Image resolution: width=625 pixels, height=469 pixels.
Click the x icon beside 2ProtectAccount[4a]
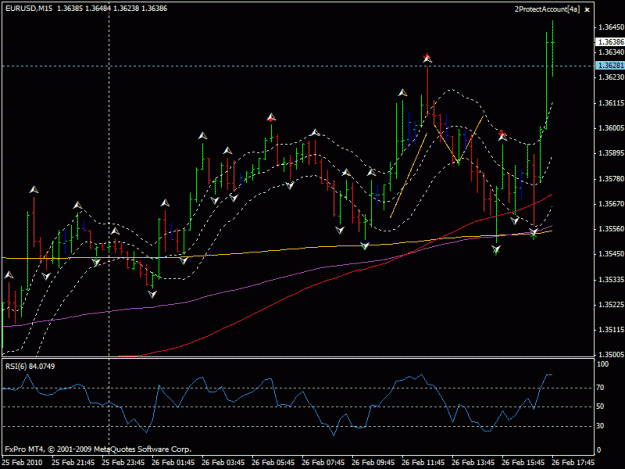587,10
